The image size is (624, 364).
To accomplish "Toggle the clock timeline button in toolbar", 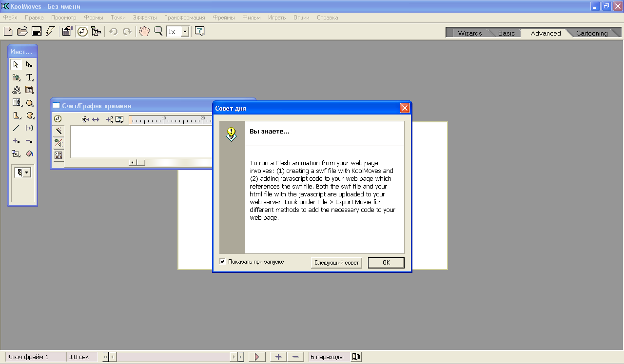I will [x=82, y=31].
